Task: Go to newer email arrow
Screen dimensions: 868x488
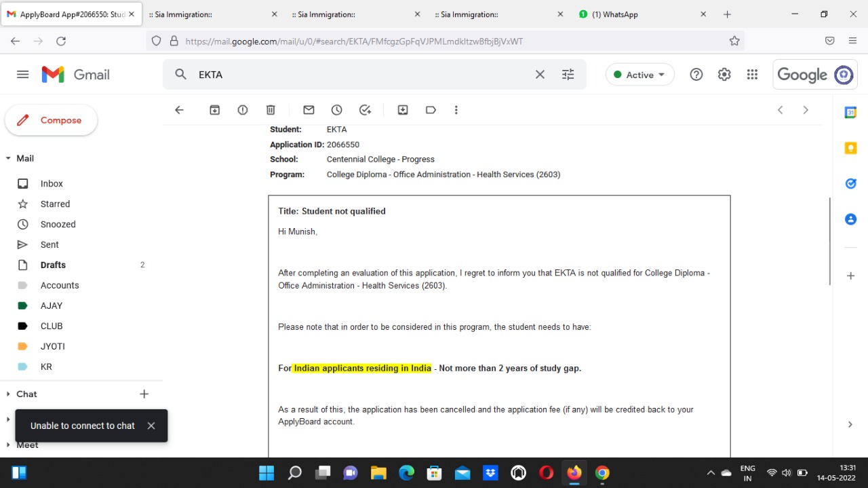Action: (x=781, y=110)
